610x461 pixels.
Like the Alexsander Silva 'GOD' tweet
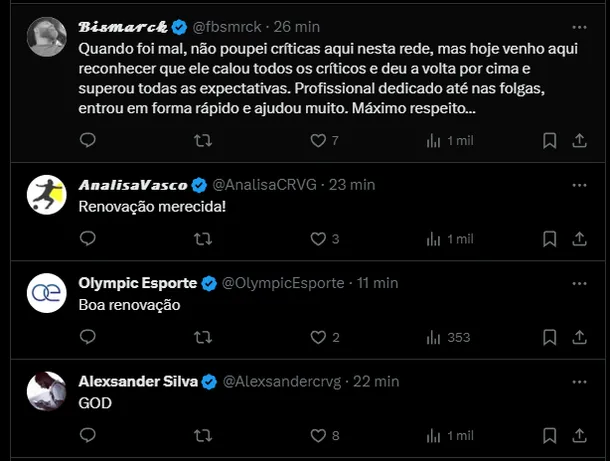coord(319,435)
